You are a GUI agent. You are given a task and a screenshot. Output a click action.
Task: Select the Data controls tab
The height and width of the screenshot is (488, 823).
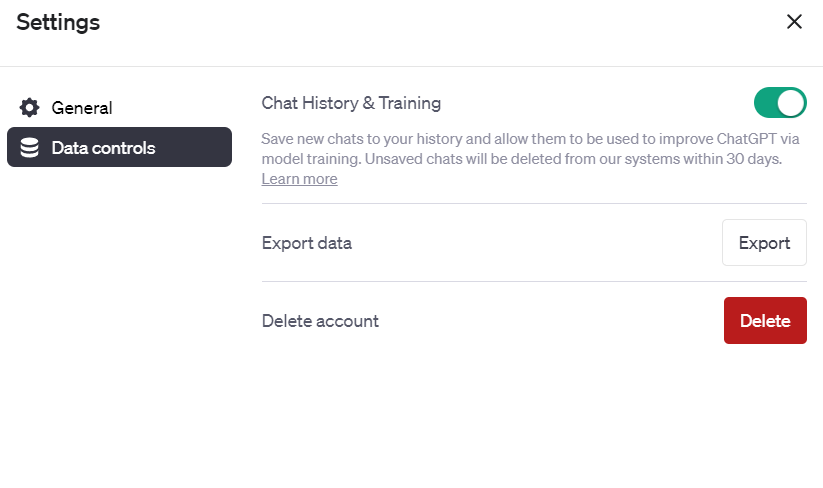pos(119,148)
